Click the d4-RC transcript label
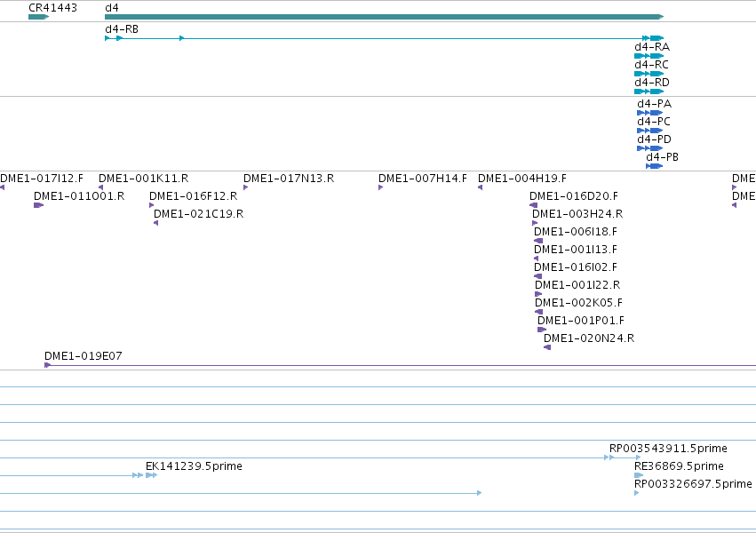756x533 pixels. point(651,65)
